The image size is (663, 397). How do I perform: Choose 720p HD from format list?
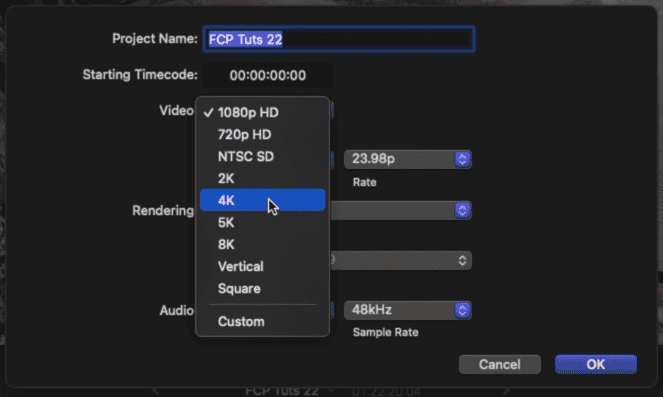(262, 134)
